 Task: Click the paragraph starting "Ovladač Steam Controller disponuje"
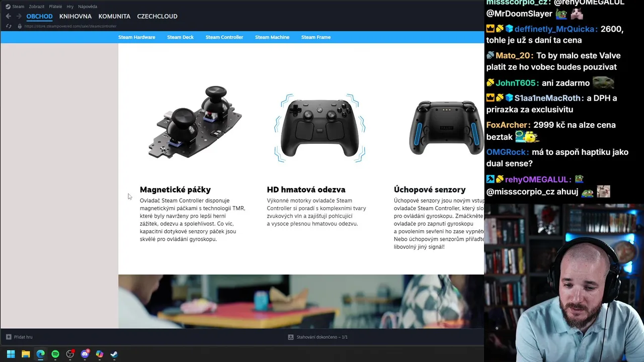[x=193, y=220]
